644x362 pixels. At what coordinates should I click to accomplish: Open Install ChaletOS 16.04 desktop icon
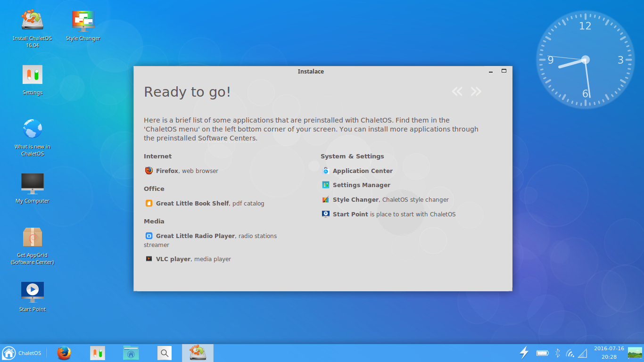click(x=32, y=28)
